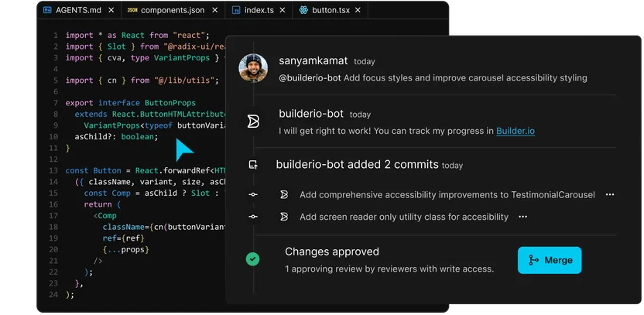Click the builderio-bot comment author name

pyautogui.click(x=311, y=114)
